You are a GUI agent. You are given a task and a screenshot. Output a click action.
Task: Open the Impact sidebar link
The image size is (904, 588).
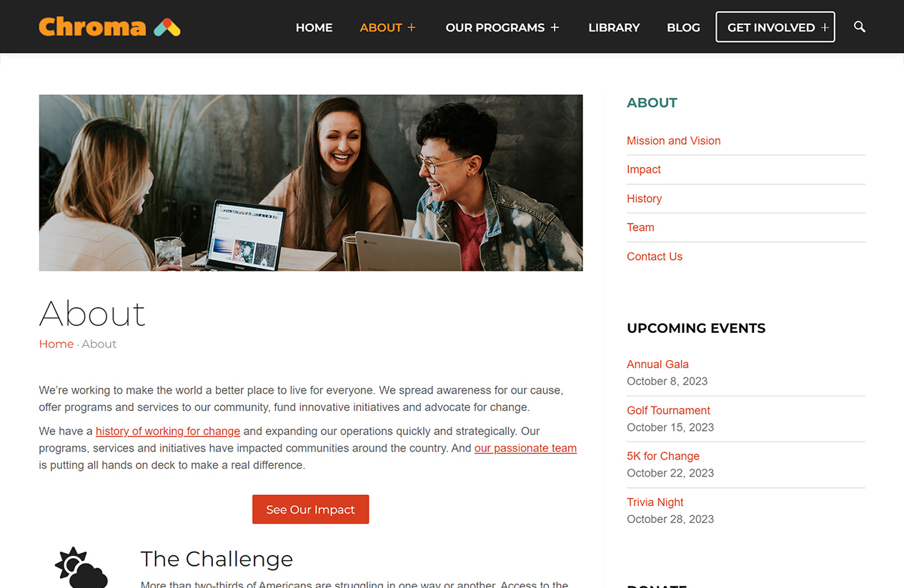tap(644, 169)
